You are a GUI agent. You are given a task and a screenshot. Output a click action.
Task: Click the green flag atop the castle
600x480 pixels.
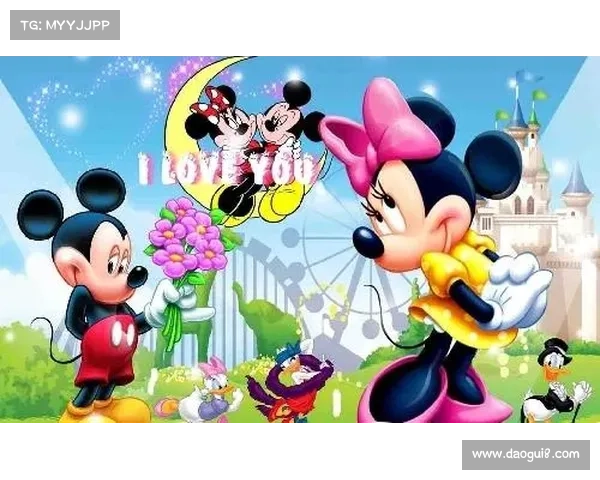point(540,96)
